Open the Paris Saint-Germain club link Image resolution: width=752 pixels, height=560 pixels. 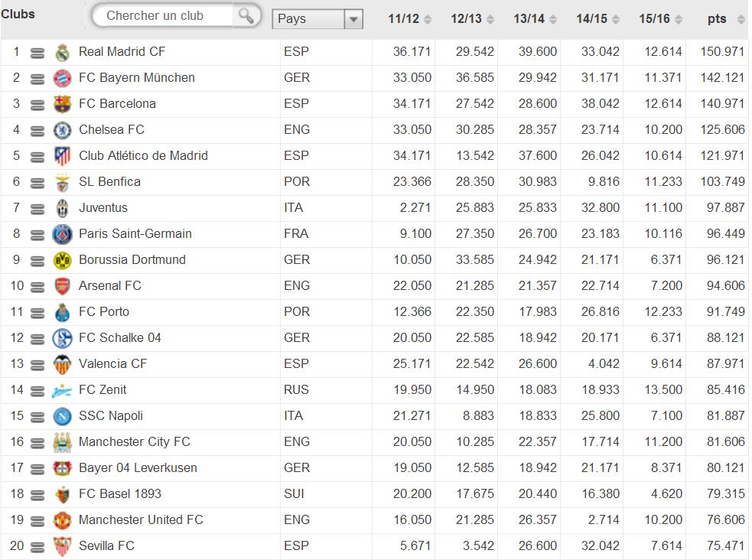(135, 233)
